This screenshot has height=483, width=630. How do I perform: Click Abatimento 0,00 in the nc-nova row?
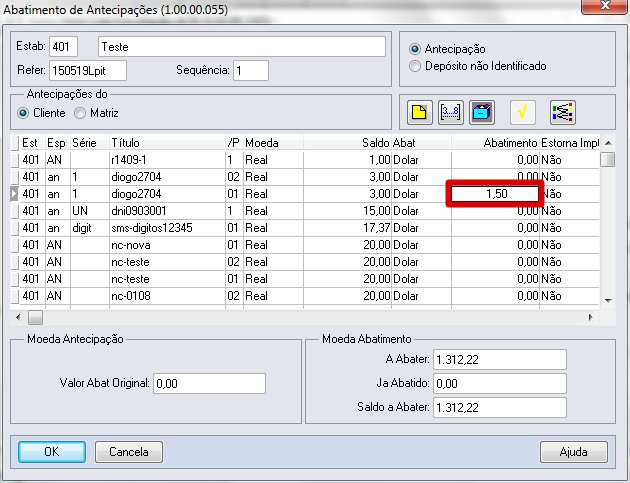click(x=528, y=245)
